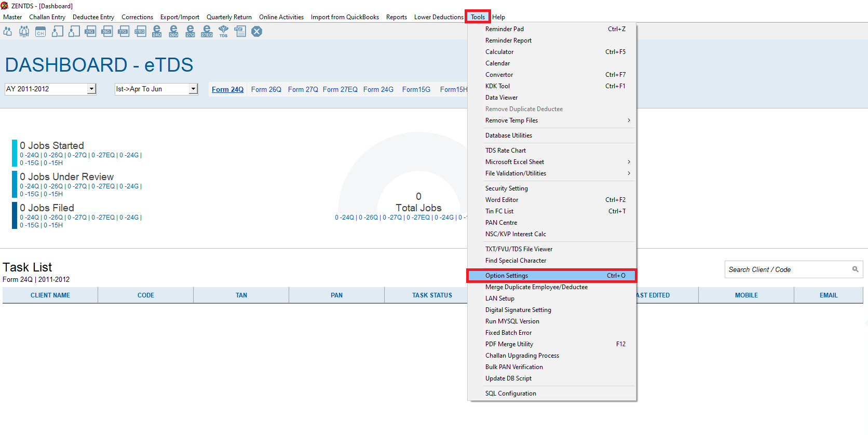This screenshot has height=435, width=868.
Task: Click the PDF document toolbar icon
Action: (x=240, y=32)
